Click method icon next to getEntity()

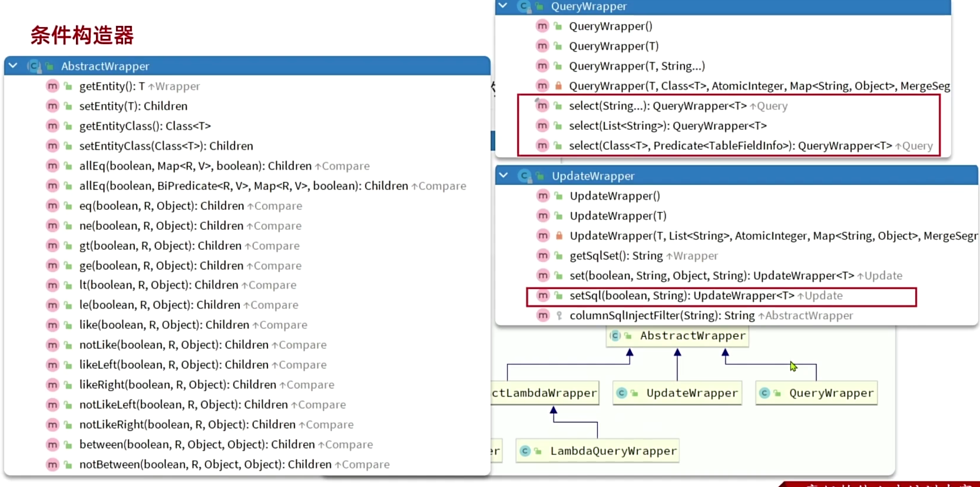coord(52,86)
